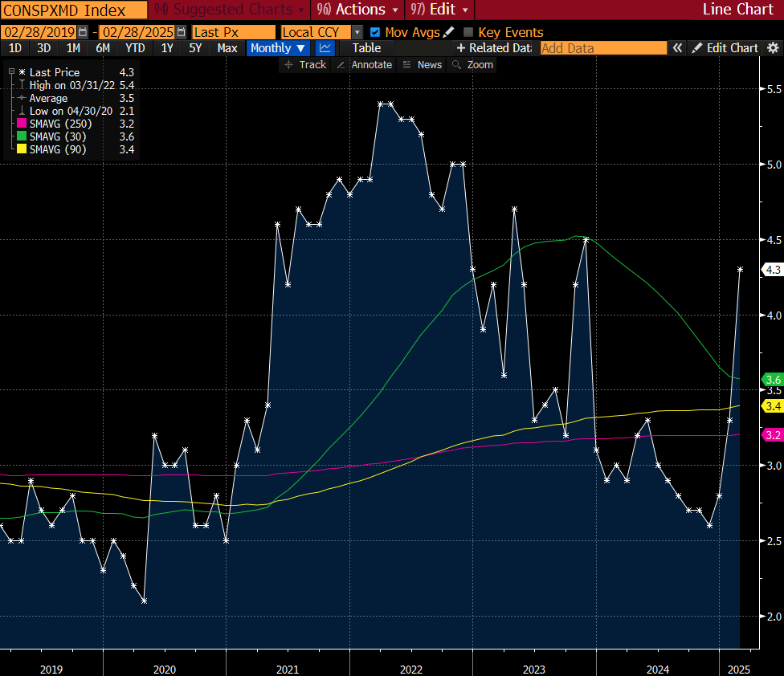Select the Annotate tool
This screenshot has width=784, height=676.
(x=364, y=64)
